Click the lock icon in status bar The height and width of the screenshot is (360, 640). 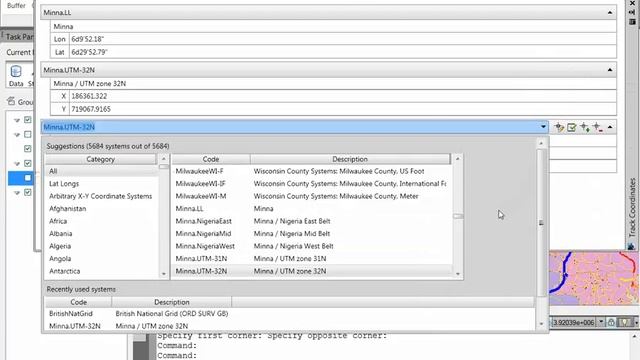point(611,322)
